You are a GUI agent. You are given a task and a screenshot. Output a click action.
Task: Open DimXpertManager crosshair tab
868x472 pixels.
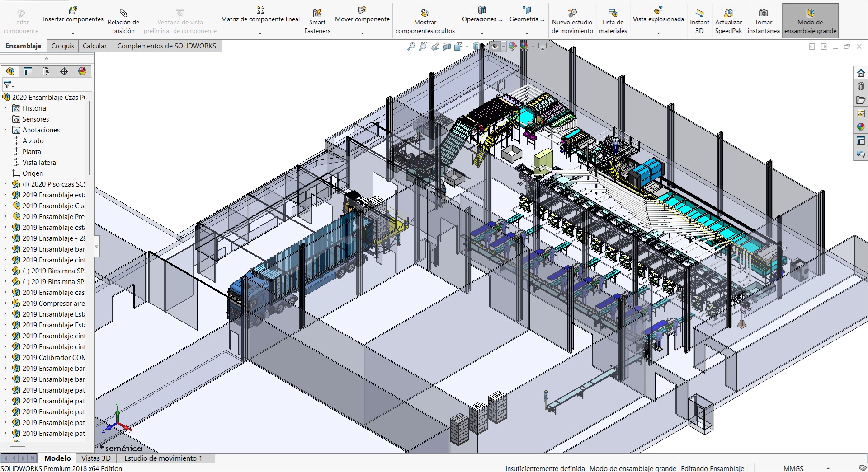click(x=64, y=71)
